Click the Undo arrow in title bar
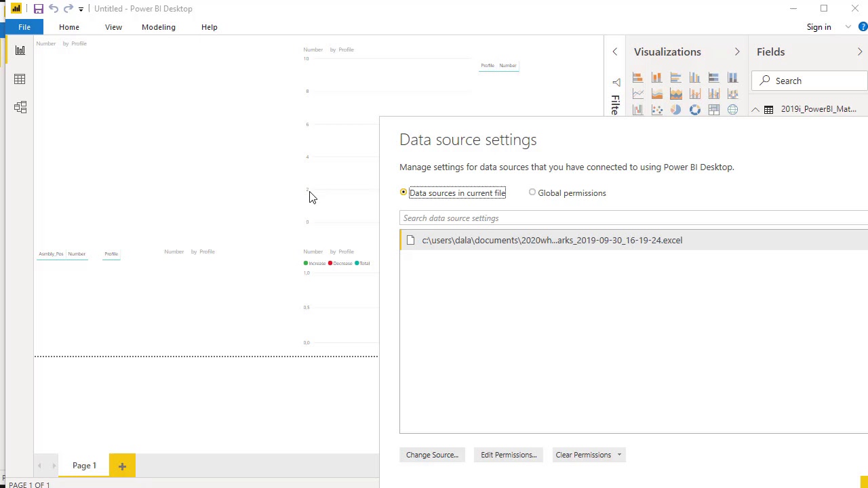Image resolution: width=868 pixels, height=488 pixels. (54, 9)
